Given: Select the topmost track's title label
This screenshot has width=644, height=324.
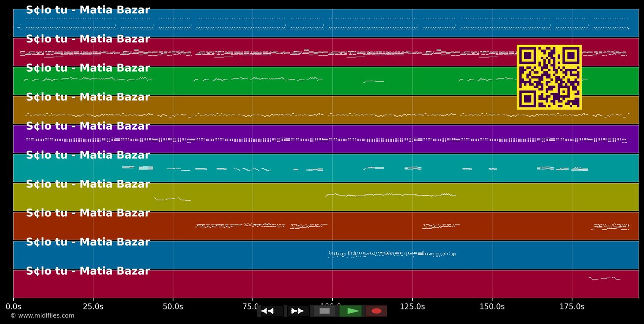Looking at the screenshot, I should 88,10.
